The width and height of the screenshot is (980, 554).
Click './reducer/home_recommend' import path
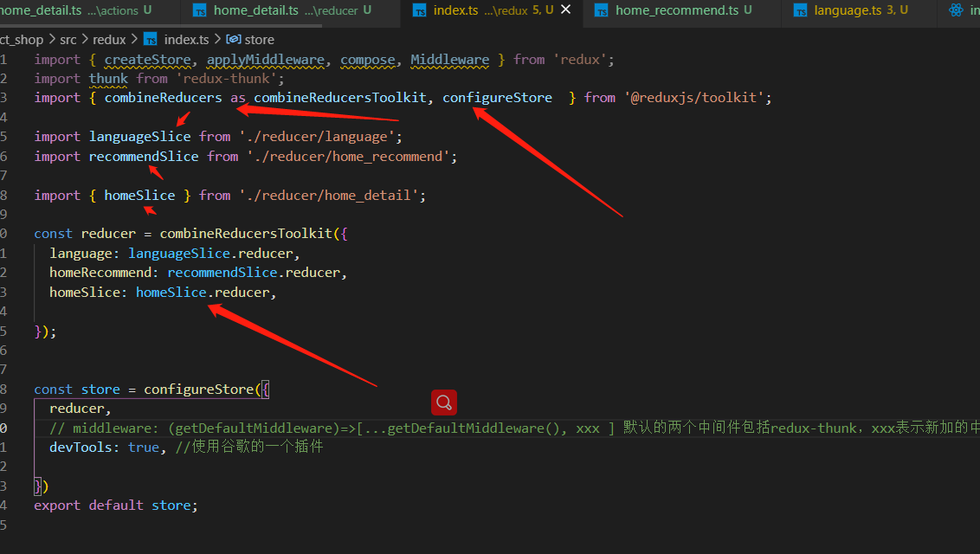coord(348,156)
